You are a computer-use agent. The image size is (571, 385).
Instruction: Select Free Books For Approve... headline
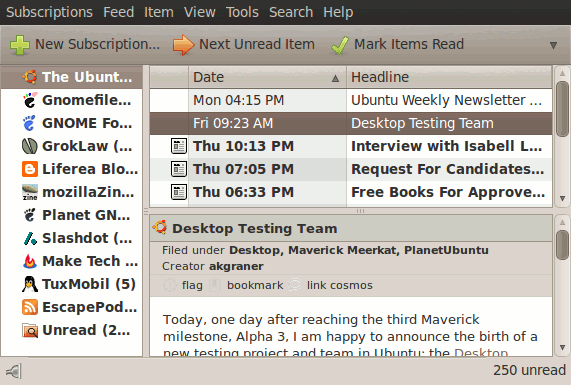(448, 192)
